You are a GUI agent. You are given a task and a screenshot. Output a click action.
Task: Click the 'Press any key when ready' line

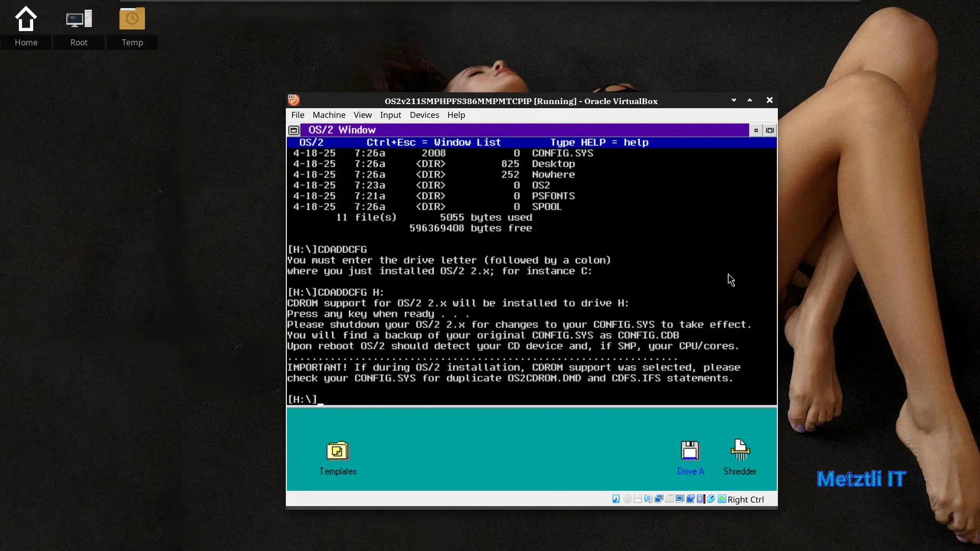[378, 314]
